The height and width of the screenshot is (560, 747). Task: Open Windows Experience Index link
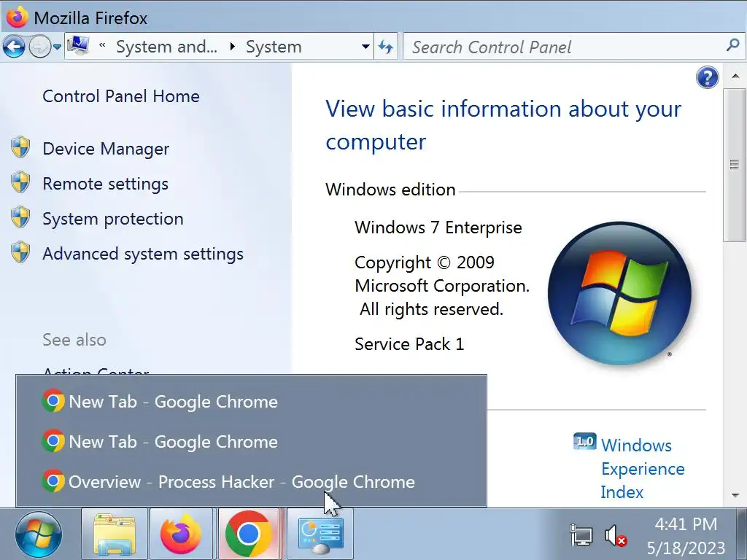coord(642,469)
